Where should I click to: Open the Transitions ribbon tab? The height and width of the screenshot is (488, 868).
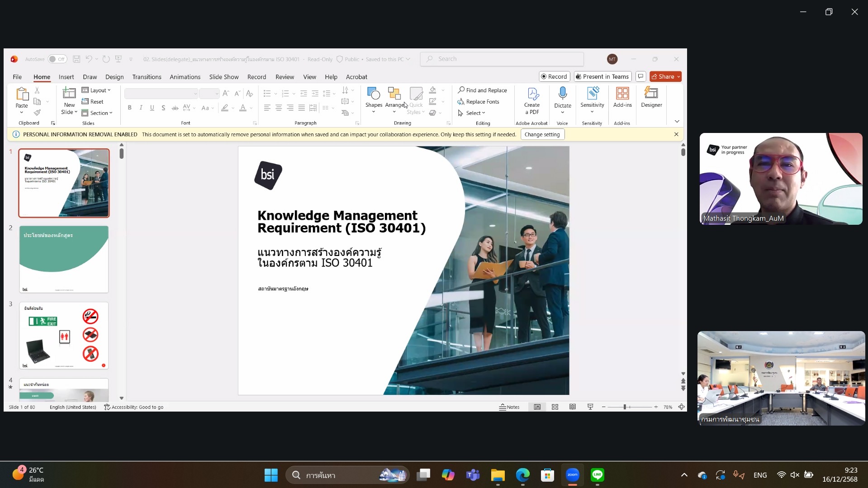pyautogui.click(x=147, y=77)
